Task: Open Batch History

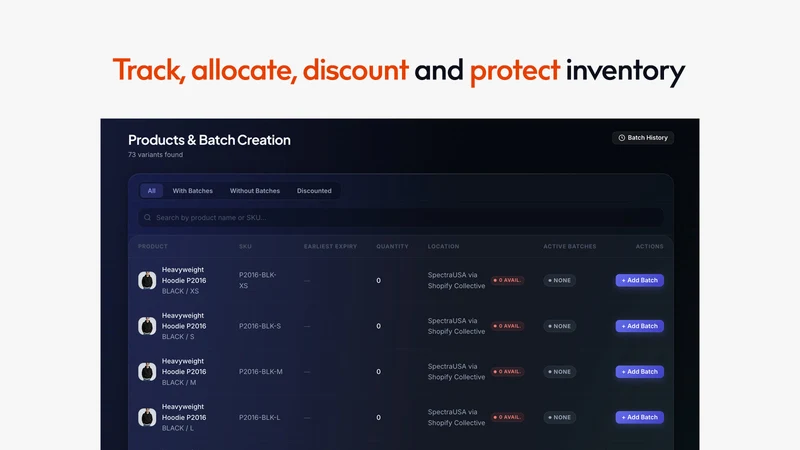Action: [x=643, y=138]
